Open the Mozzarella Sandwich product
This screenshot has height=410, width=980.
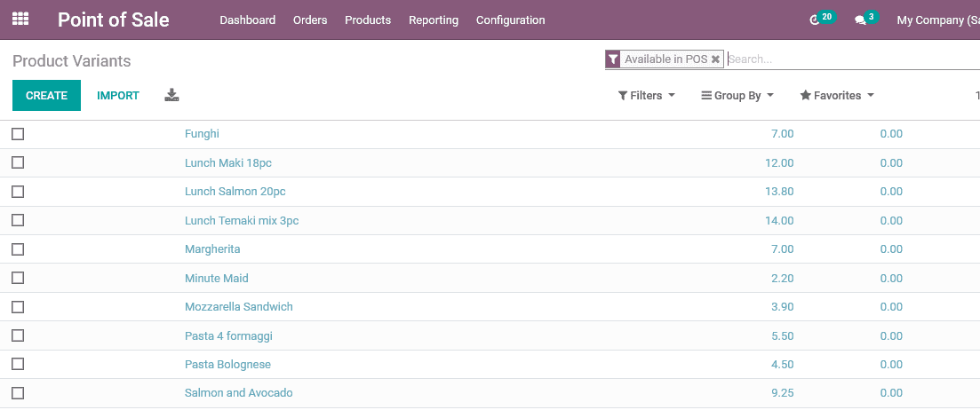(x=239, y=306)
